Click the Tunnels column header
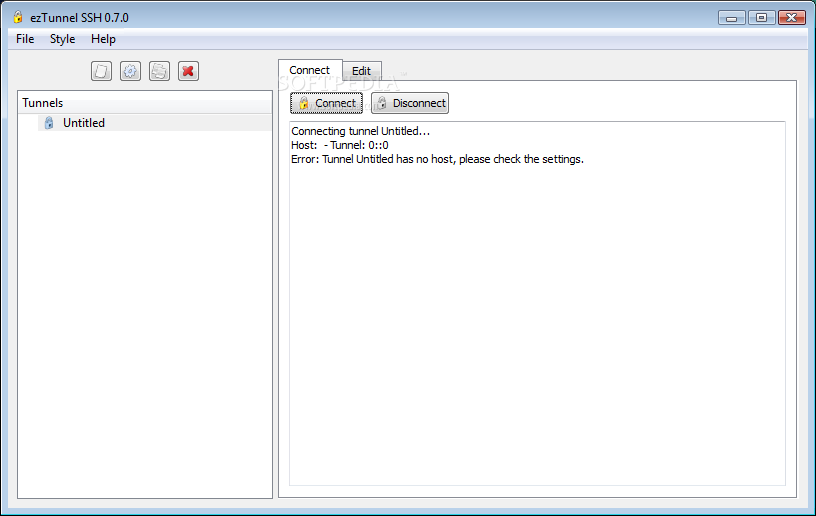Screen dimensions: 816x516 (x=145, y=103)
